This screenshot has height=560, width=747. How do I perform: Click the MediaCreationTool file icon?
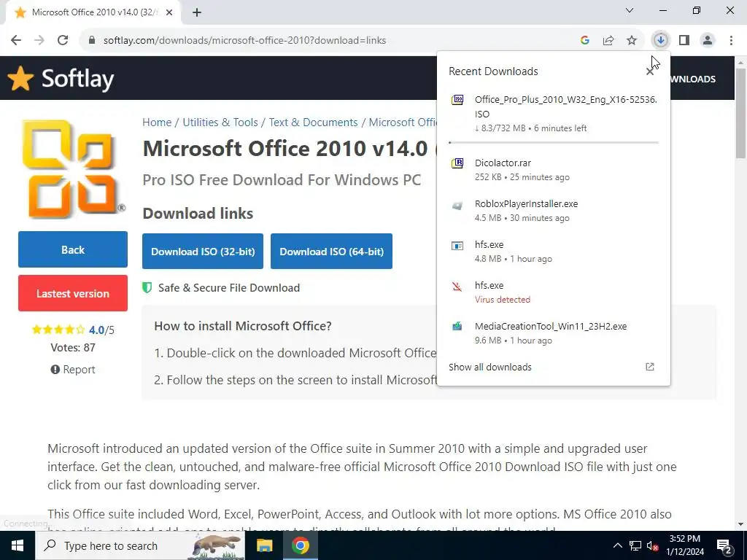click(457, 326)
